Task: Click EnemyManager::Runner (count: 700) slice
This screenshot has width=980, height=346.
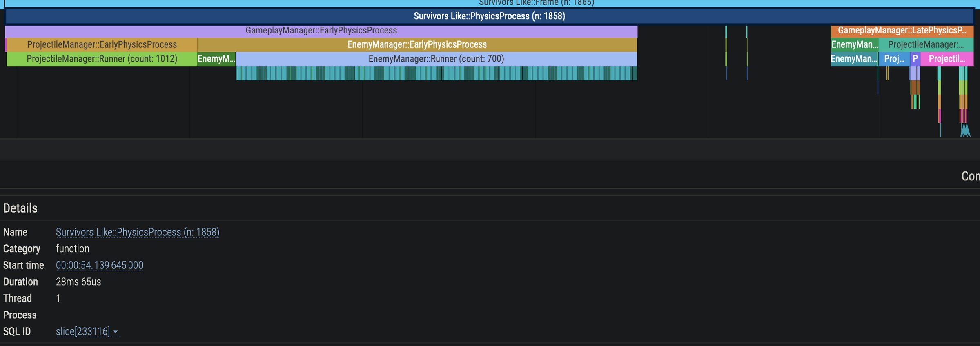Action: (436, 59)
